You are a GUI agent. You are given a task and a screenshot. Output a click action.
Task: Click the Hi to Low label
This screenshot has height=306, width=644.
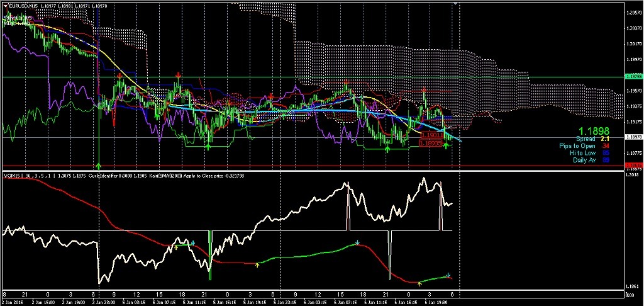[582, 153]
